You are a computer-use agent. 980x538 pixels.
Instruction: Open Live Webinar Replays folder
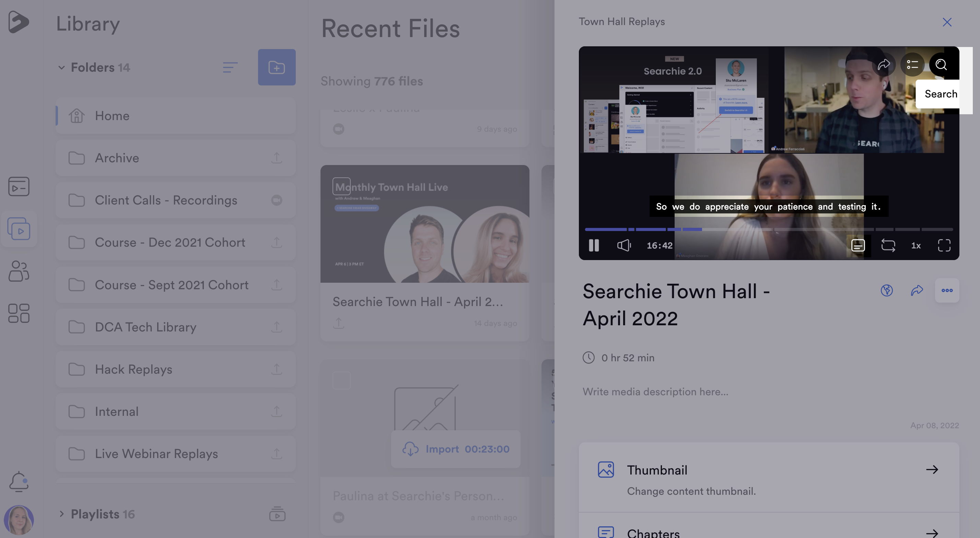176,454
